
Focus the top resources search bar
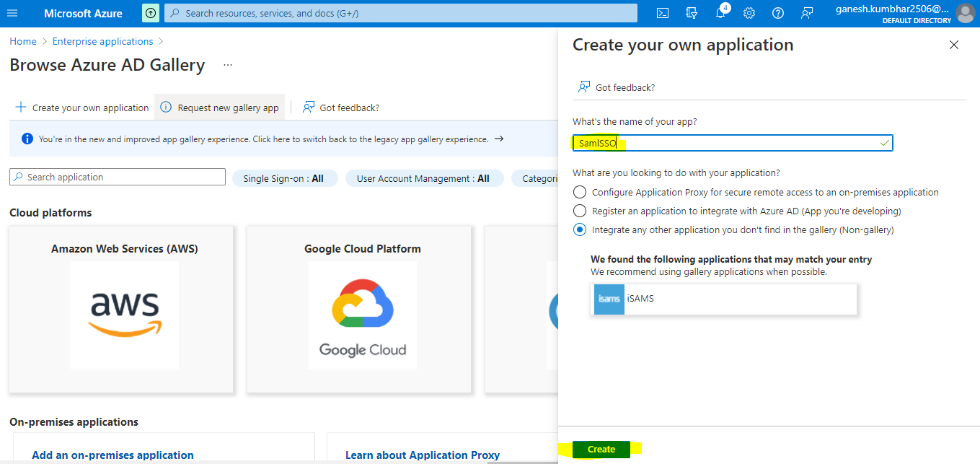(x=401, y=13)
